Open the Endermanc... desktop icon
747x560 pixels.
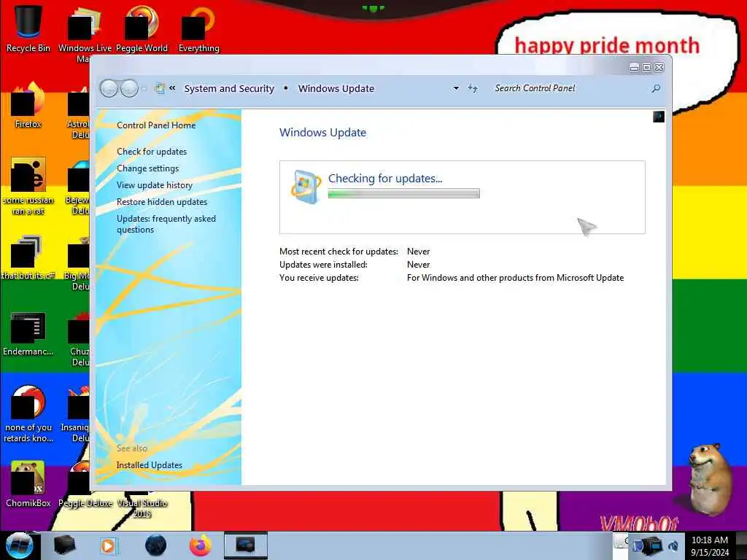28,333
